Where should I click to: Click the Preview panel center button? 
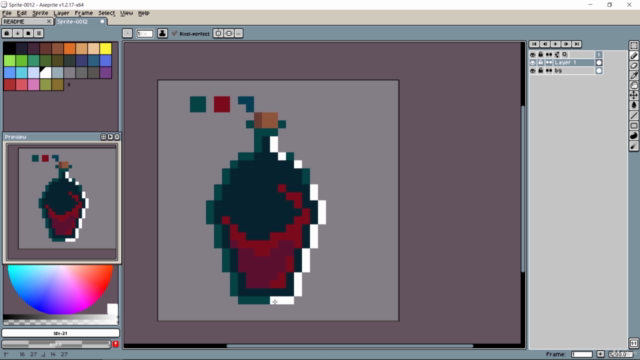103,137
